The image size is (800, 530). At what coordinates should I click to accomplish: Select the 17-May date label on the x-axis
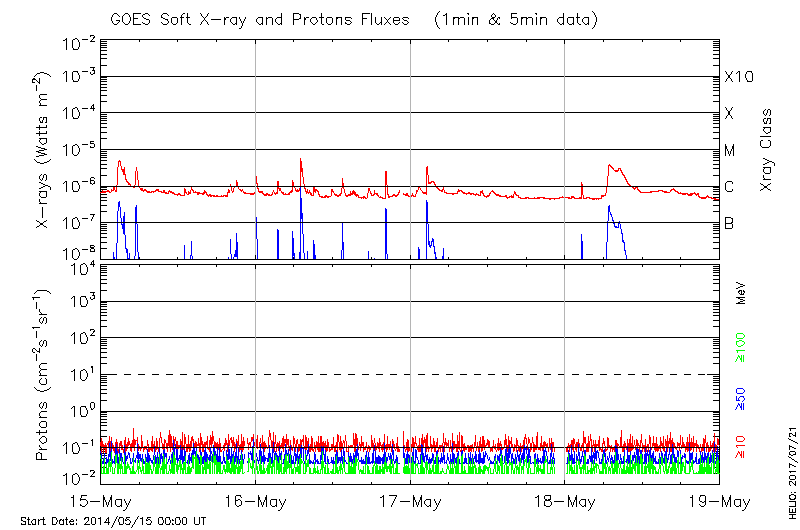pos(410,501)
